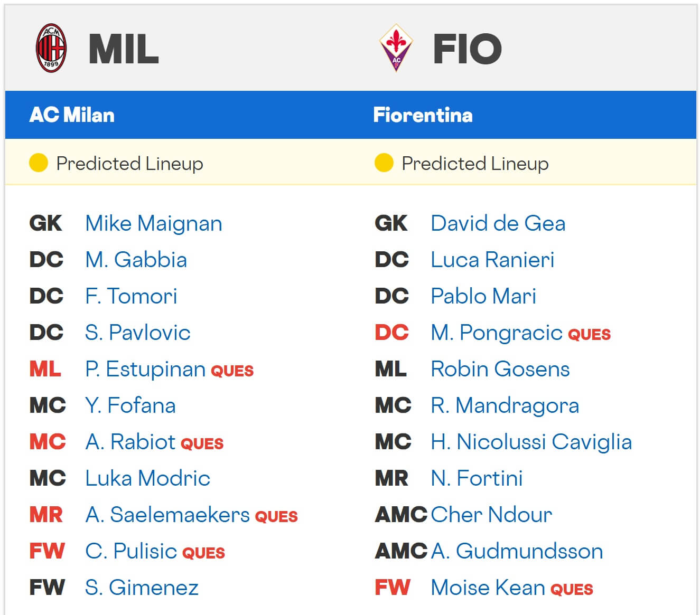
Task: Click the MIL team abbreviation
Action: click(x=124, y=49)
